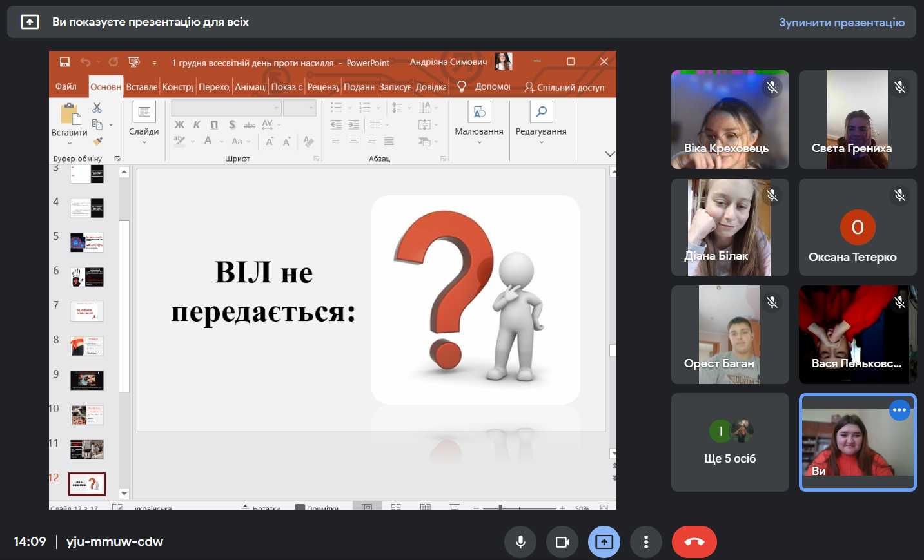Collapse the ribbon using the chevron arrow
This screenshot has width=924, height=560.
[x=609, y=154]
